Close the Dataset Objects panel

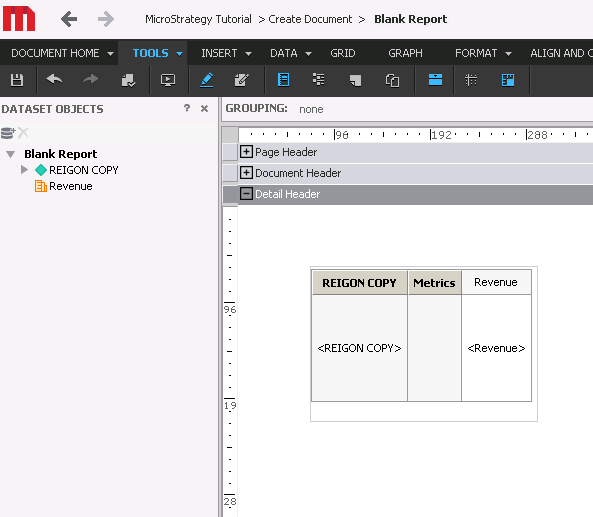click(205, 109)
